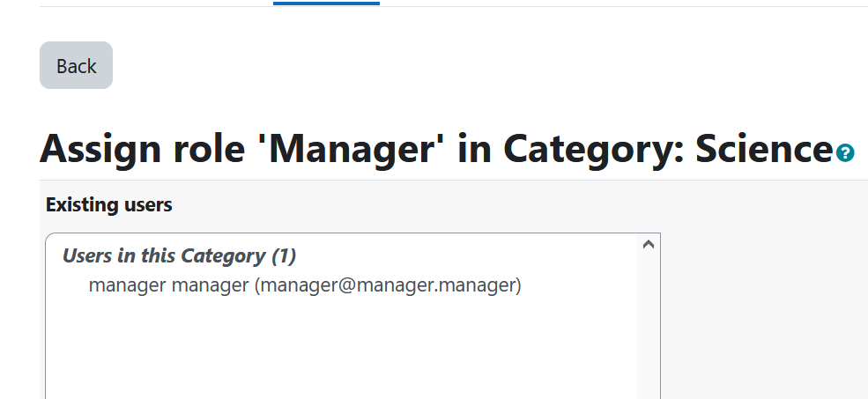This screenshot has width=868, height=399.
Task: Click the horizontal divider line below the heading
Action: tap(454, 180)
